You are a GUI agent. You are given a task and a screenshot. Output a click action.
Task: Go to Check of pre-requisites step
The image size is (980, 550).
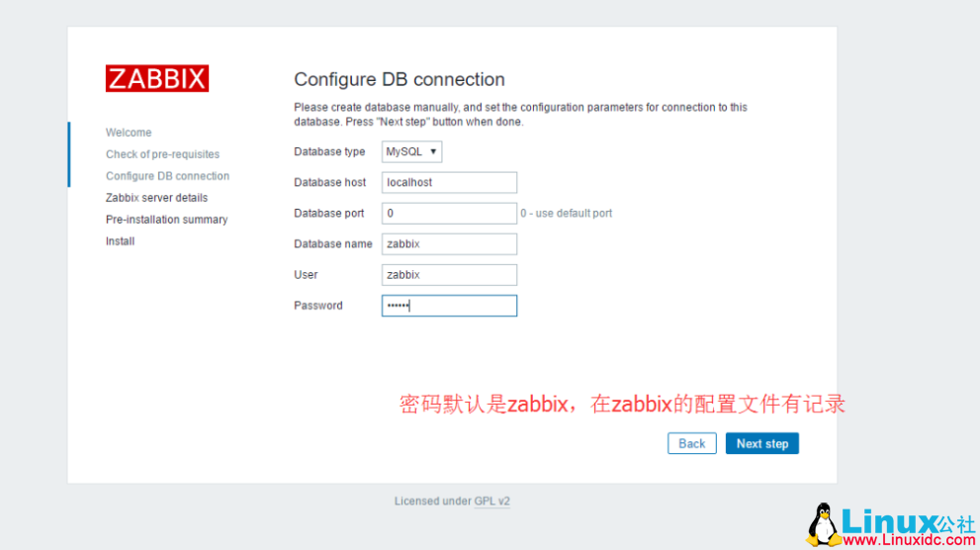pos(162,154)
